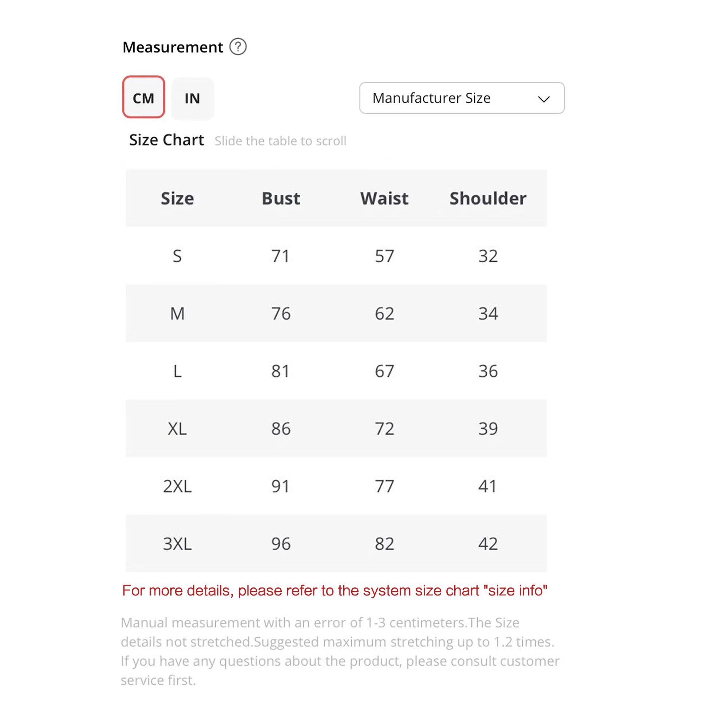
Task: Click the bust value 71 cell
Action: click(281, 256)
